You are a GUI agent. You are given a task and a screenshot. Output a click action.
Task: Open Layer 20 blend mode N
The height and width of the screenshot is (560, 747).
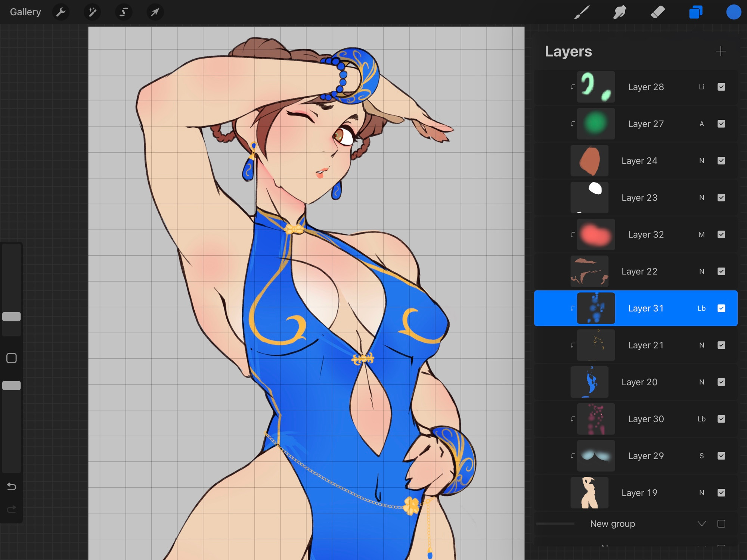(x=701, y=382)
